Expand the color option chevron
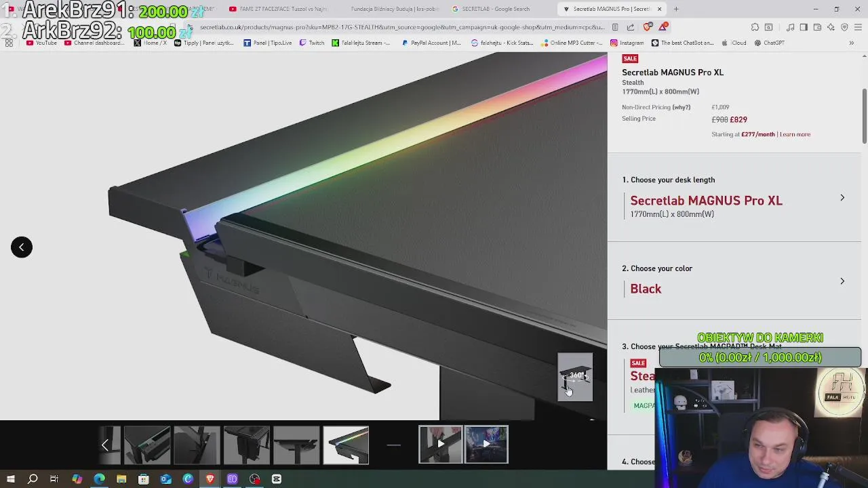This screenshot has width=868, height=488. coord(842,281)
